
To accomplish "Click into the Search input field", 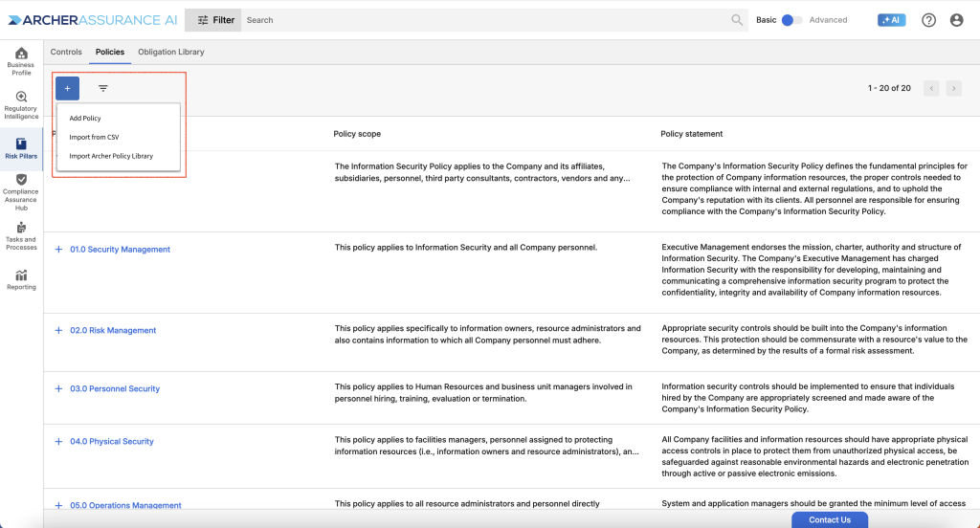I will pos(484,20).
